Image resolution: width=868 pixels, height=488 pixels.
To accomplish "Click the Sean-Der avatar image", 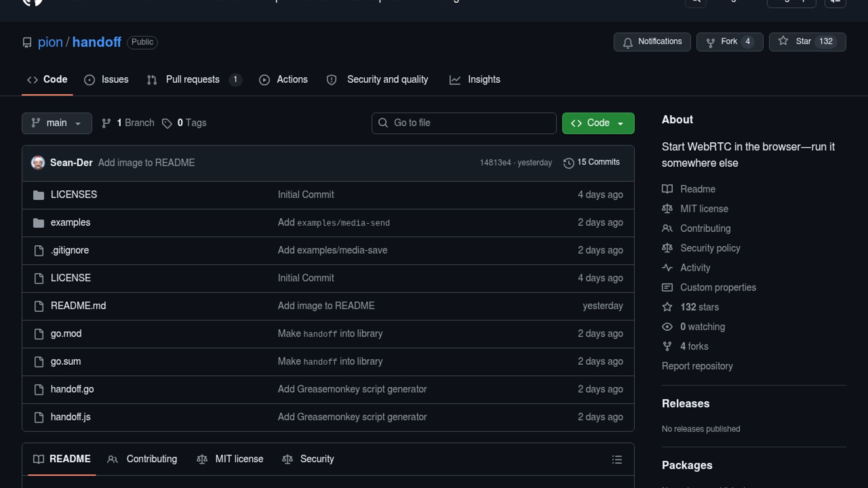I will click(x=38, y=163).
